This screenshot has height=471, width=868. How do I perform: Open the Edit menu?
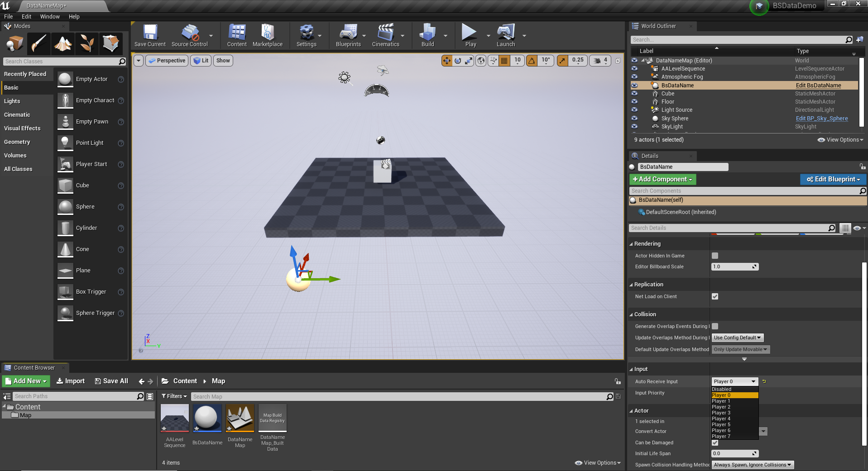coord(26,16)
